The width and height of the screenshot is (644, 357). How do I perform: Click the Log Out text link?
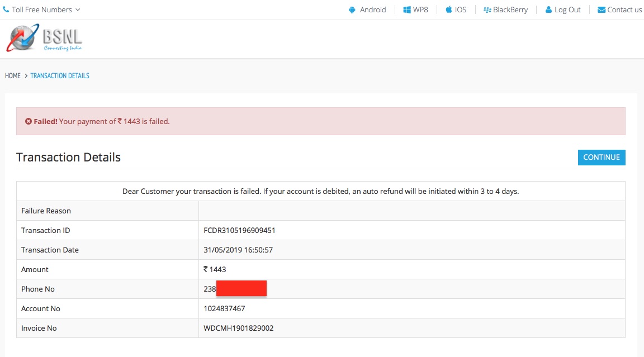tap(567, 9)
